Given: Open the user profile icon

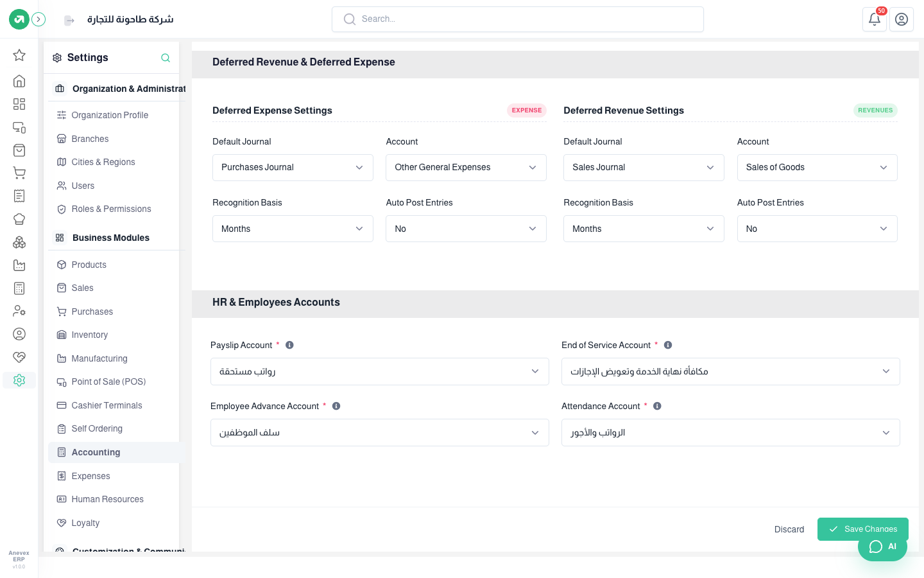Looking at the screenshot, I should (x=902, y=19).
